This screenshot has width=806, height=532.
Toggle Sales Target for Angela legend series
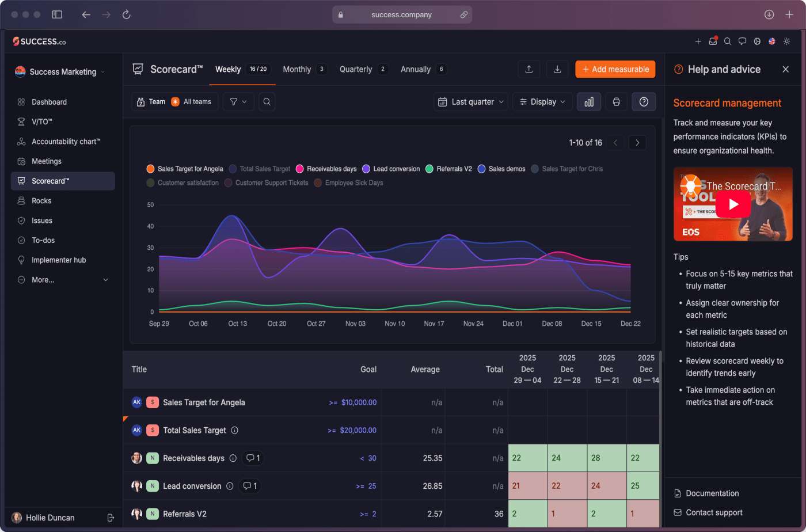185,169
